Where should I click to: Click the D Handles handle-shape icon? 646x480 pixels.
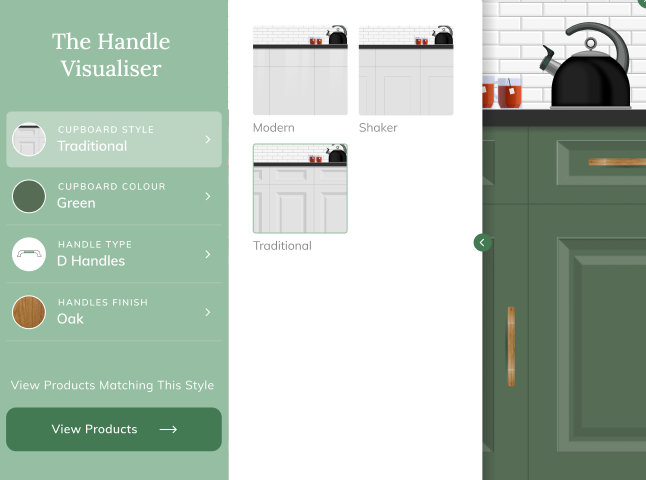pos(29,254)
